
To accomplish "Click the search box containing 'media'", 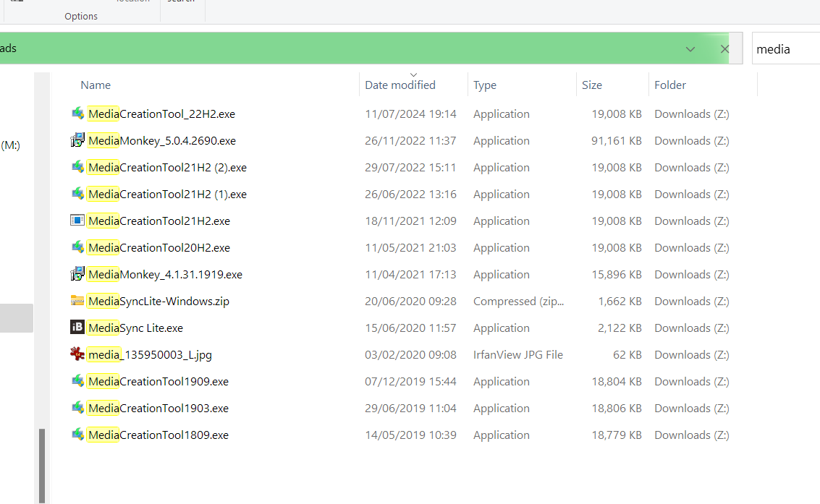I will point(786,49).
